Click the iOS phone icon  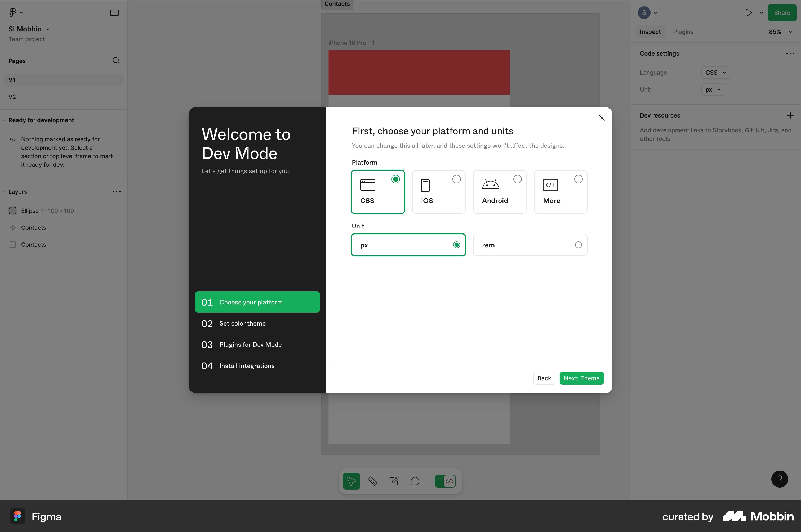pyautogui.click(x=425, y=186)
